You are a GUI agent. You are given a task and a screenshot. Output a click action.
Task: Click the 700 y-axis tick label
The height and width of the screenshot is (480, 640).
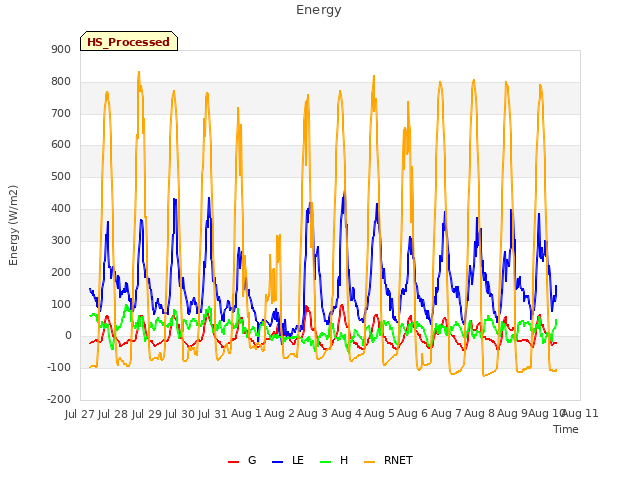pyautogui.click(x=61, y=113)
